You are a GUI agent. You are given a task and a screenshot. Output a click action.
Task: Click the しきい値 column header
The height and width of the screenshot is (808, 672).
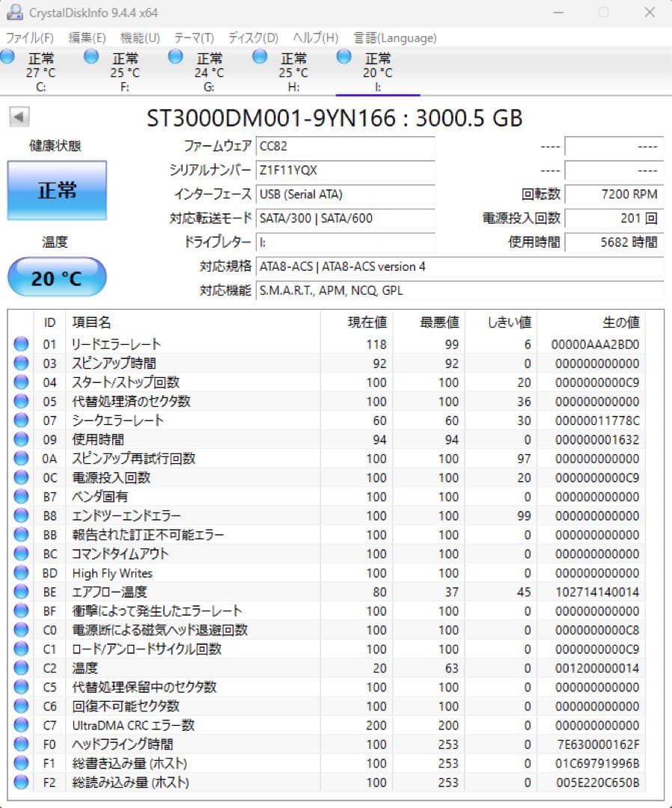tap(501, 322)
